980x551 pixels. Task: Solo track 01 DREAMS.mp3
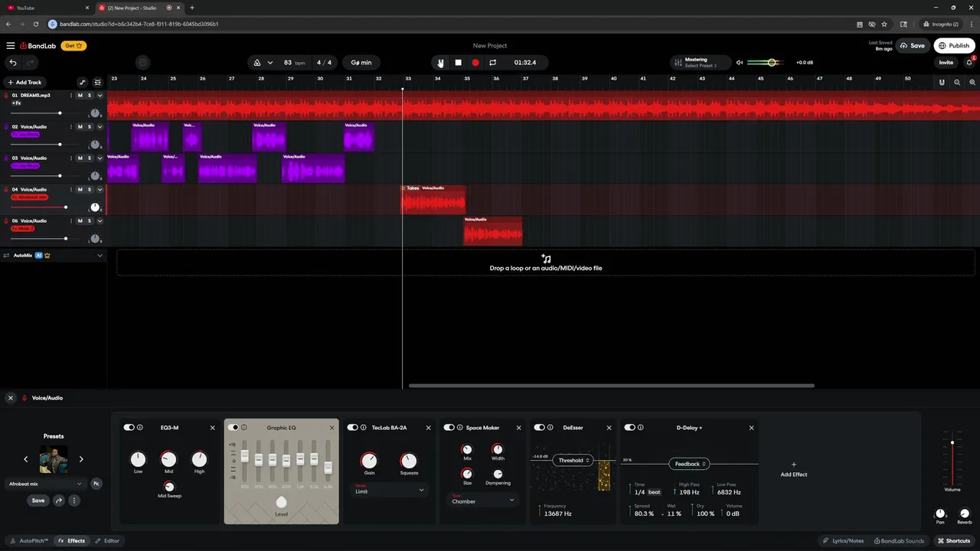[x=90, y=96]
